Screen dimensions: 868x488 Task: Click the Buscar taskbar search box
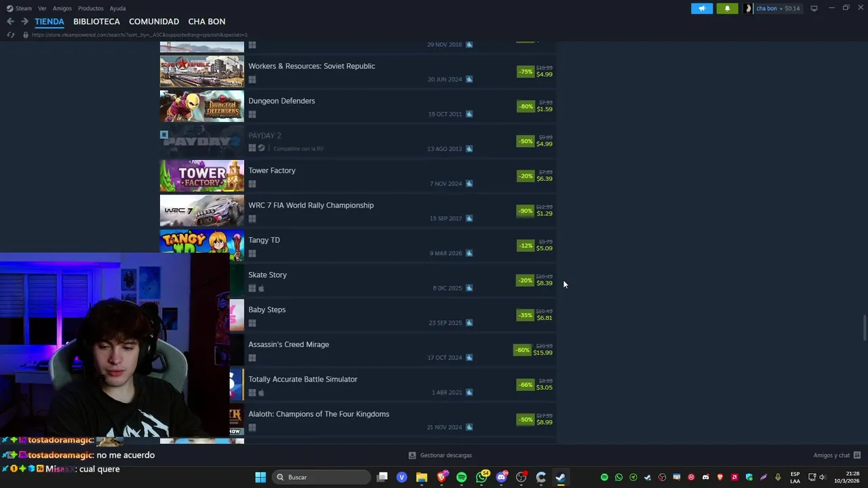pyautogui.click(x=320, y=477)
